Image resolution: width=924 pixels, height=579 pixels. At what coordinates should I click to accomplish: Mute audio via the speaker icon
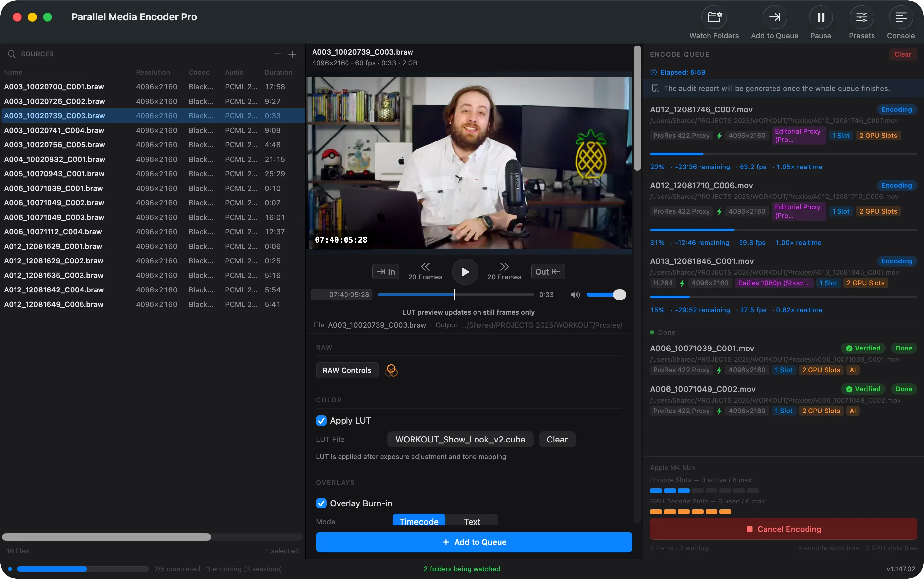click(x=575, y=294)
